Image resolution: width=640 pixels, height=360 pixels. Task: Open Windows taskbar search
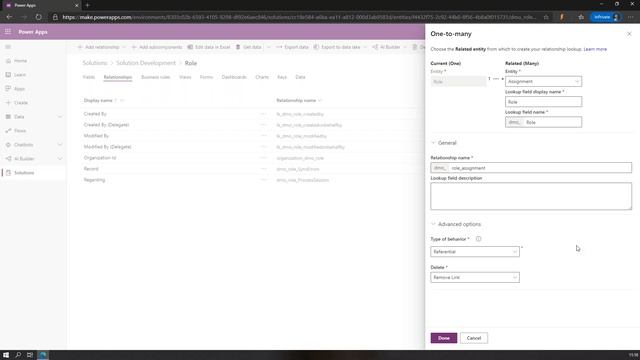click(18, 355)
